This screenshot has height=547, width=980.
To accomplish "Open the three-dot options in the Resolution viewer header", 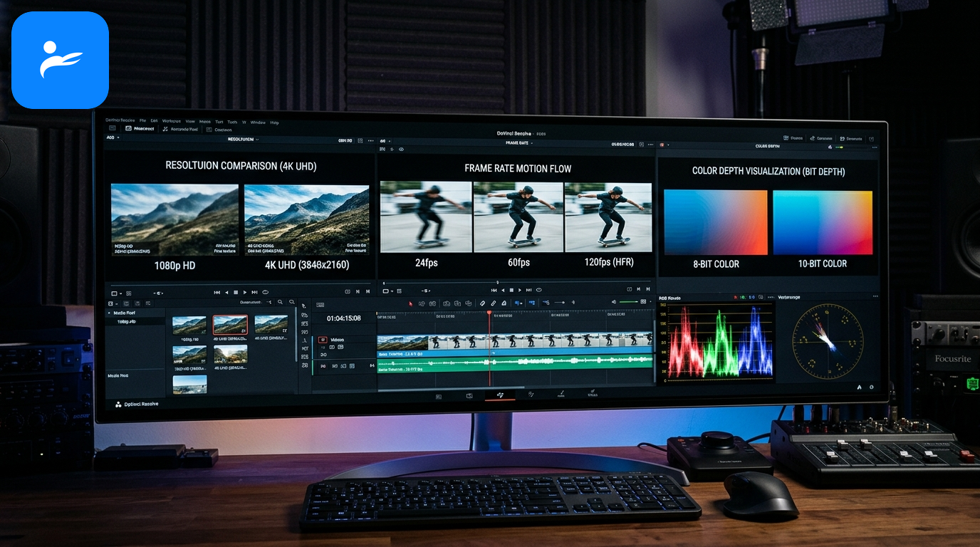I will click(x=370, y=141).
